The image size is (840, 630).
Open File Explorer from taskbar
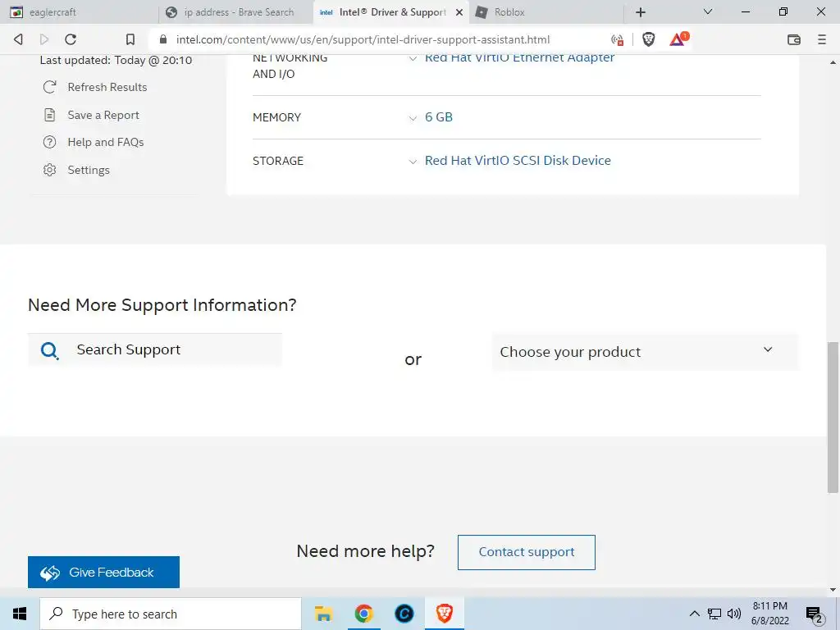pos(323,614)
